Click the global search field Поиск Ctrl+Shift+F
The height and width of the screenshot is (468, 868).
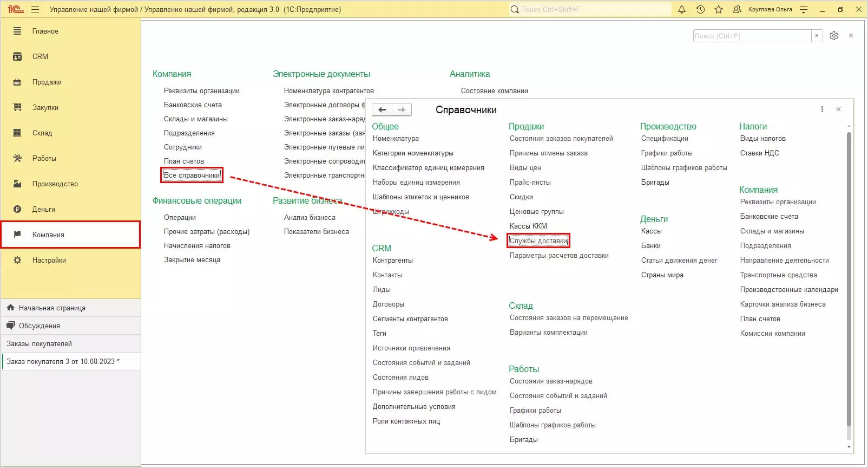(x=590, y=9)
